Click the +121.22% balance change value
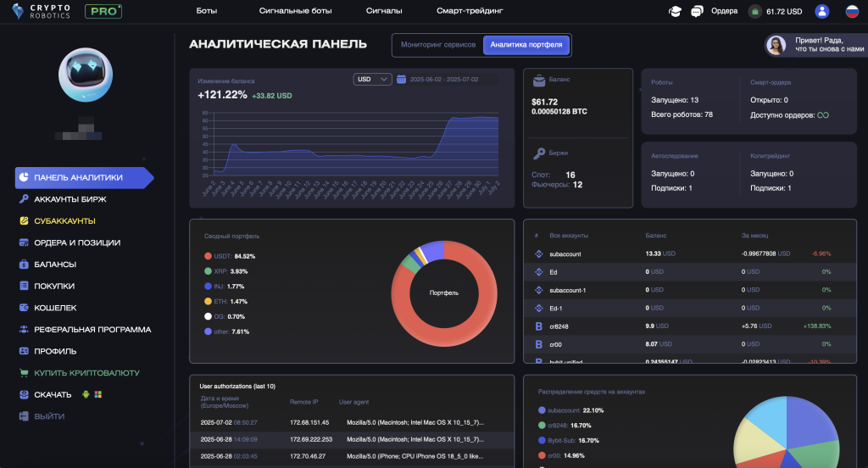This screenshot has height=468, width=868. coord(223,95)
